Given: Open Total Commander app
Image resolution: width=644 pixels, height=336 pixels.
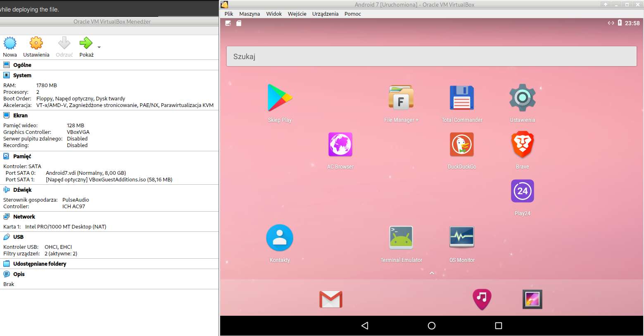Looking at the screenshot, I should pyautogui.click(x=462, y=98).
